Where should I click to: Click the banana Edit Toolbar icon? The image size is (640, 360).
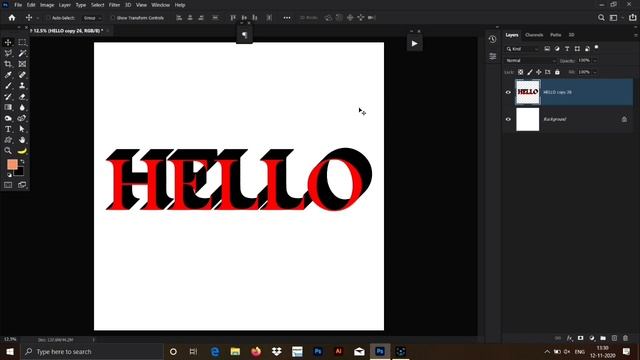pyautogui.click(x=22, y=151)
